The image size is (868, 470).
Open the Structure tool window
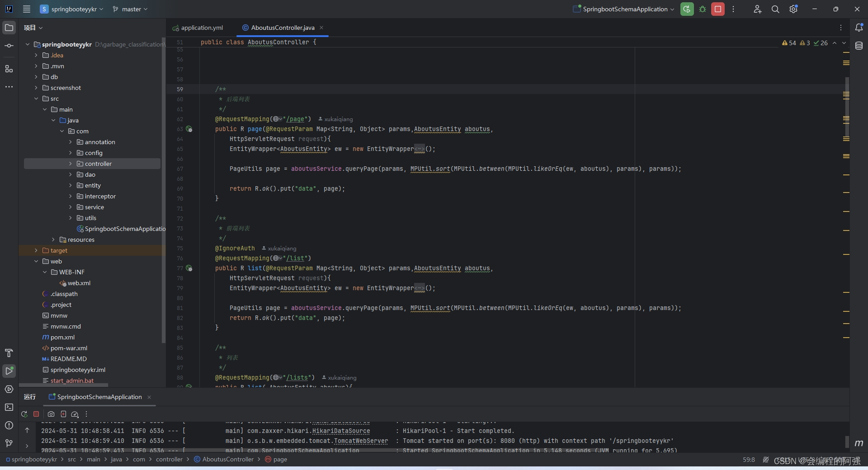point(9,69)
